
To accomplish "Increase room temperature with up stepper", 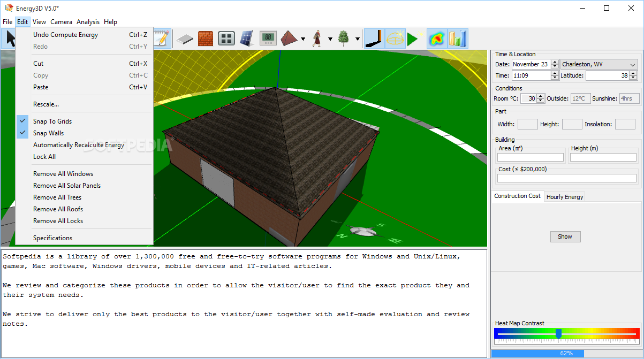I will coord(540,96).
